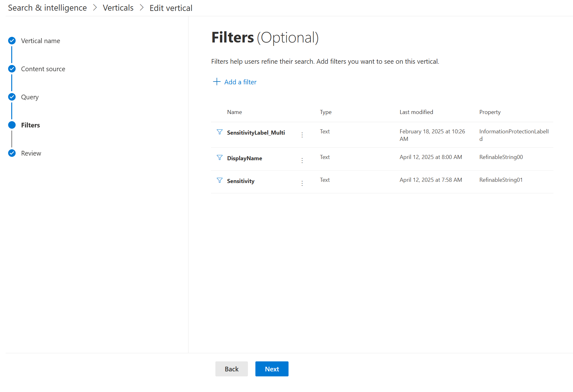Click the Add a filter link
The height and width of the screenshot is (392, 573).
point(240,82)
